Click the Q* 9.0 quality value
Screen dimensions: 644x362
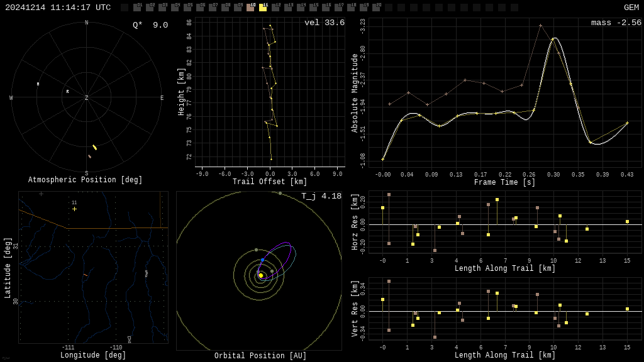point(150,25)
